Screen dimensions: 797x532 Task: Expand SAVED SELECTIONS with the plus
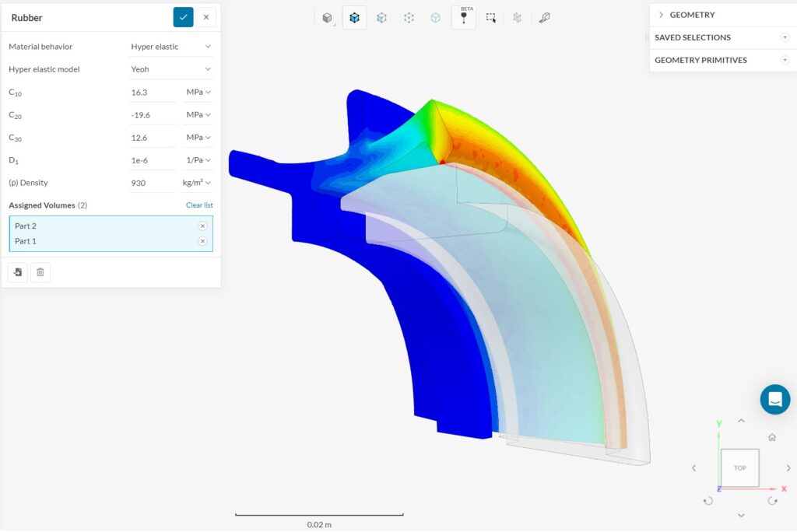(785, 37)
